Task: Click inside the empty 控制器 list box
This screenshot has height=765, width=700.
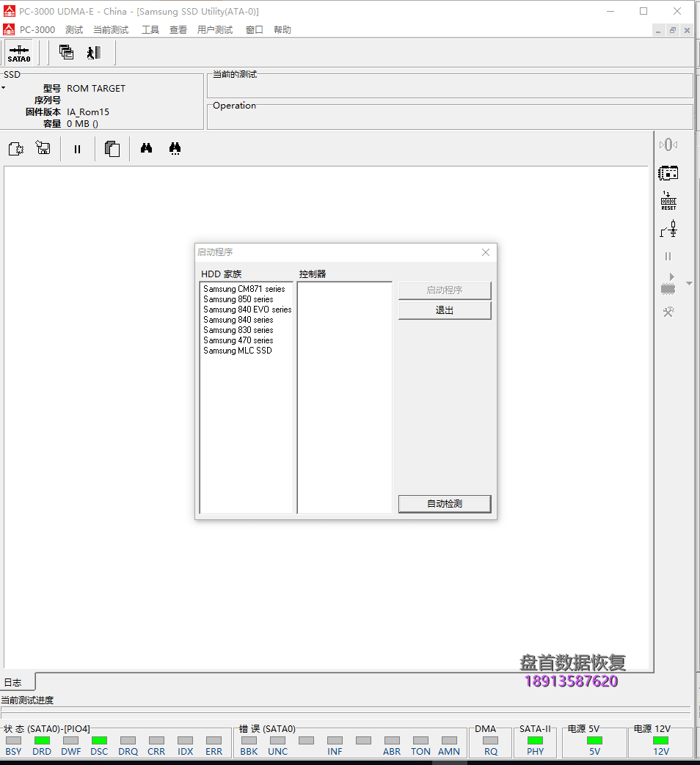Action: (x=345, y=398)
